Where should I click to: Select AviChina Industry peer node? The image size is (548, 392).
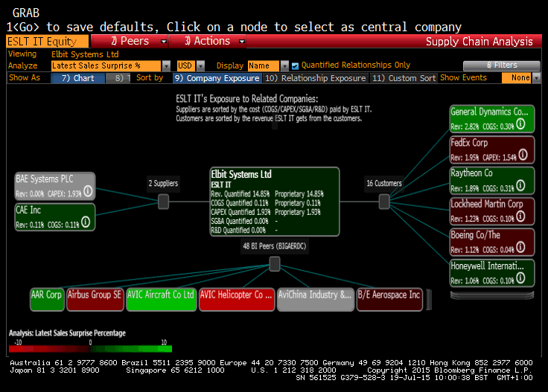point(315,299)
